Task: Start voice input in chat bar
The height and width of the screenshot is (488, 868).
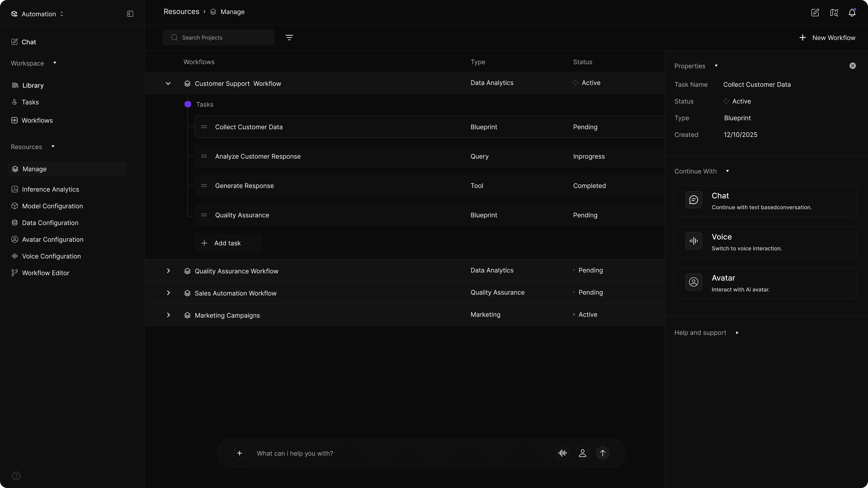Action: tap(562, 453)
